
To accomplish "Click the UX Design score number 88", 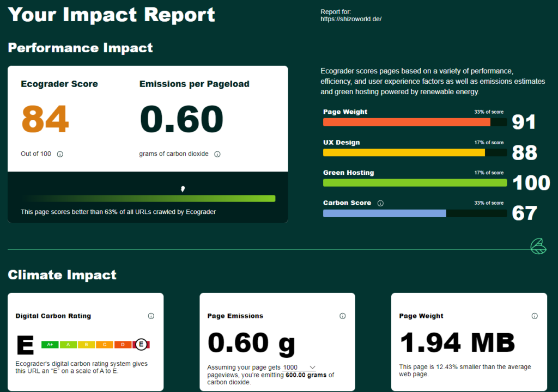I will pos(525,152).
